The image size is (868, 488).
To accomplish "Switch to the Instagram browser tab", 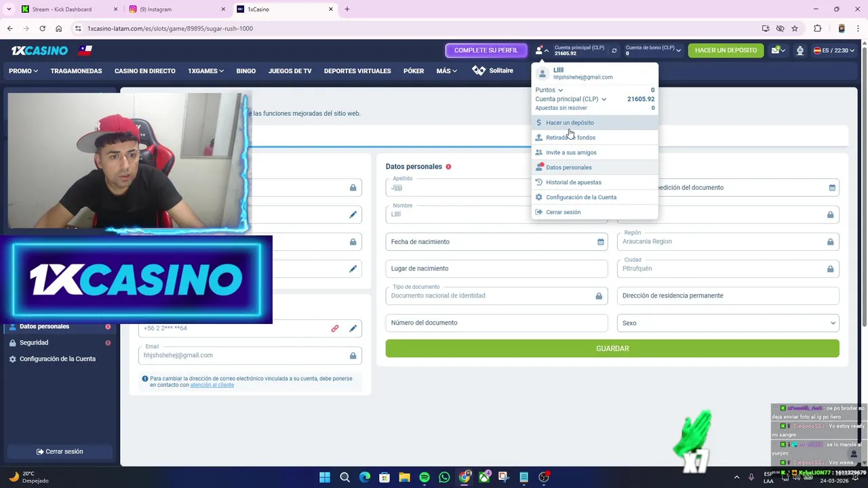I will click(178, 9).
